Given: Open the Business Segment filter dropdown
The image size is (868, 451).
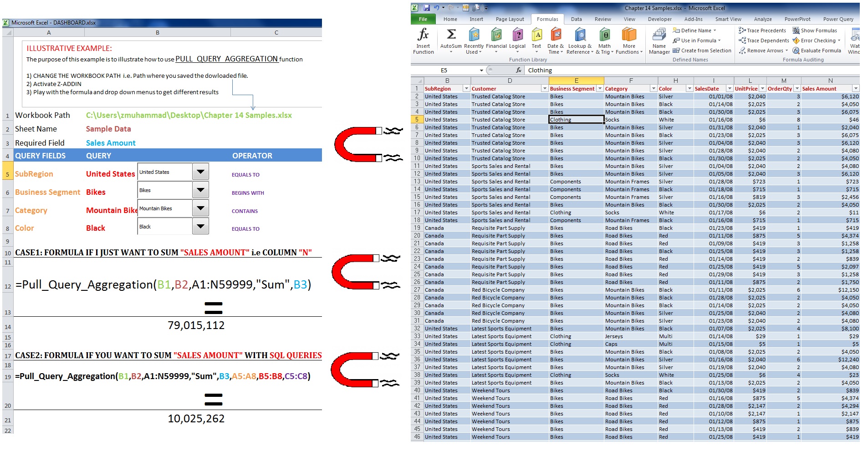Looking at the screenshot, I should tap(600, 89).
